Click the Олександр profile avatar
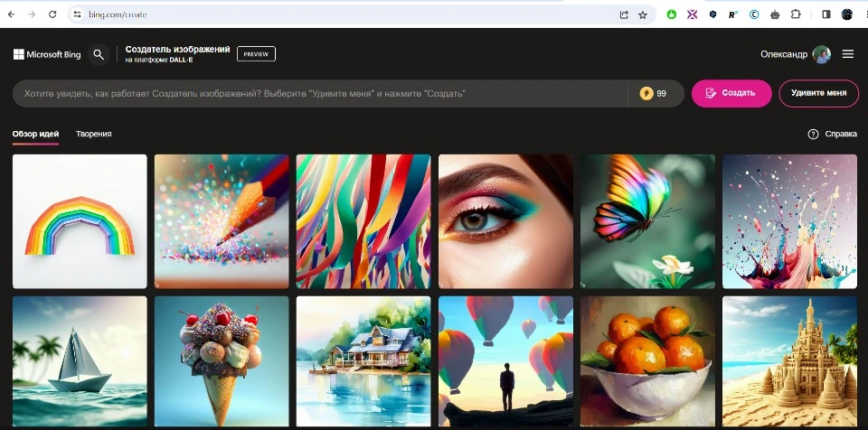 pos(821,54)
